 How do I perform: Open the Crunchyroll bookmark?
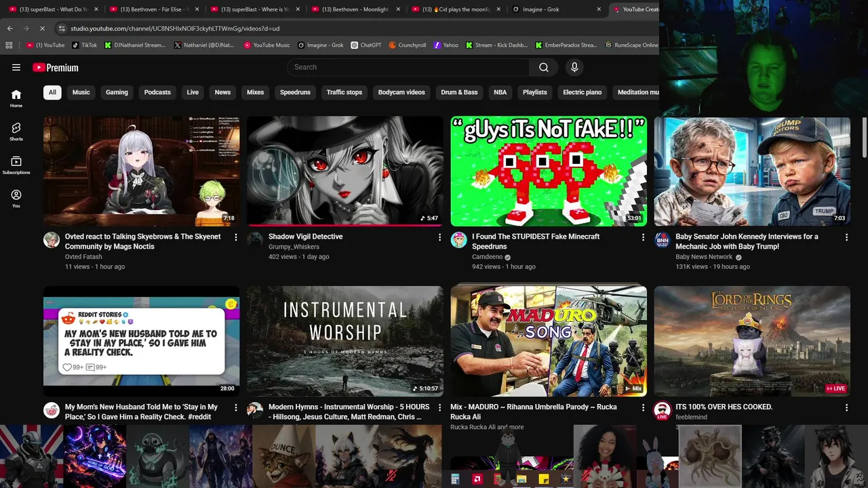point(408,45)
